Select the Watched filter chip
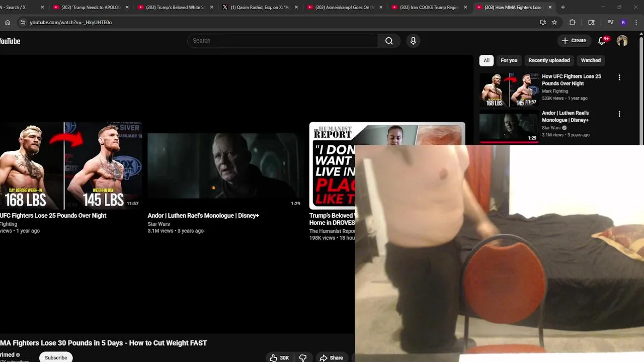 (591, 60)
